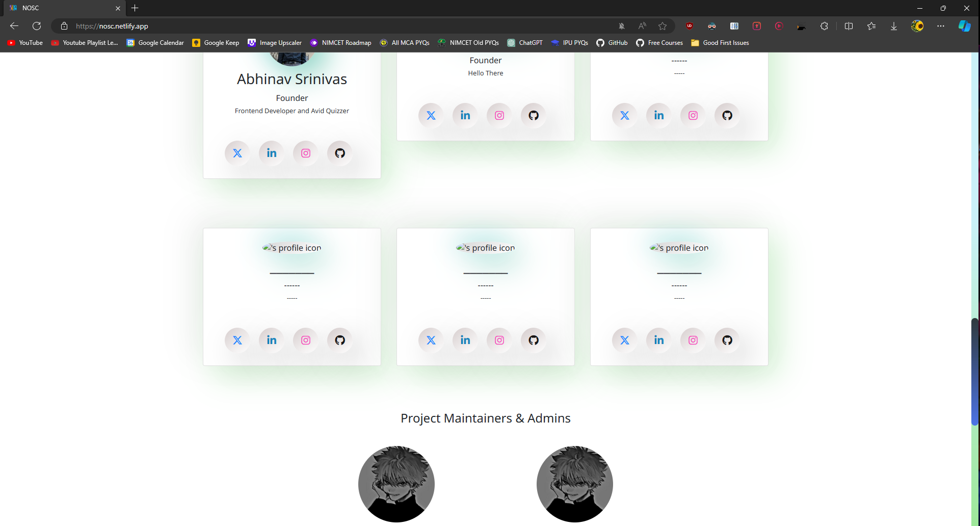980x526 pixels.
Task: Click the Instagram icon on the bottom-right card
Action: point(692,340)
